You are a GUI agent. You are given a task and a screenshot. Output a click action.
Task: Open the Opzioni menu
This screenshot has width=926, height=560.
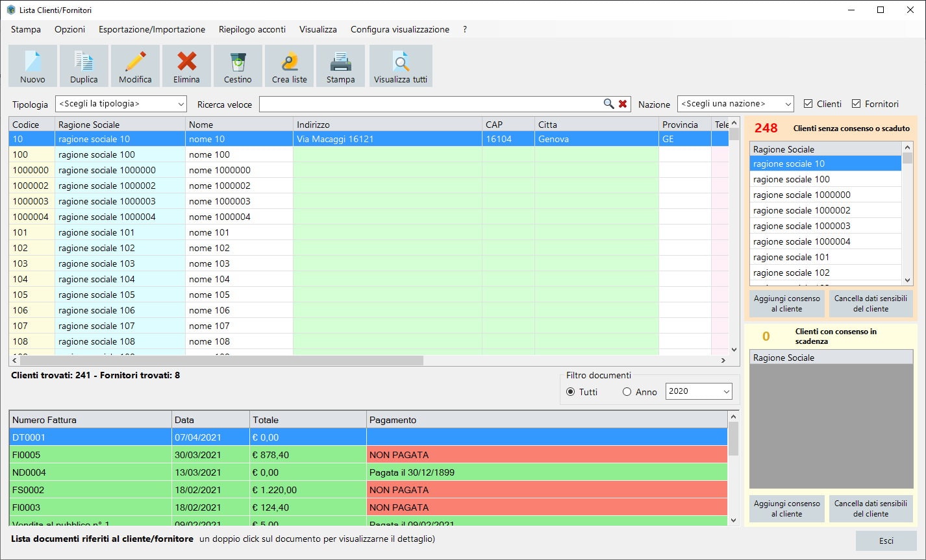click(69, 29)
